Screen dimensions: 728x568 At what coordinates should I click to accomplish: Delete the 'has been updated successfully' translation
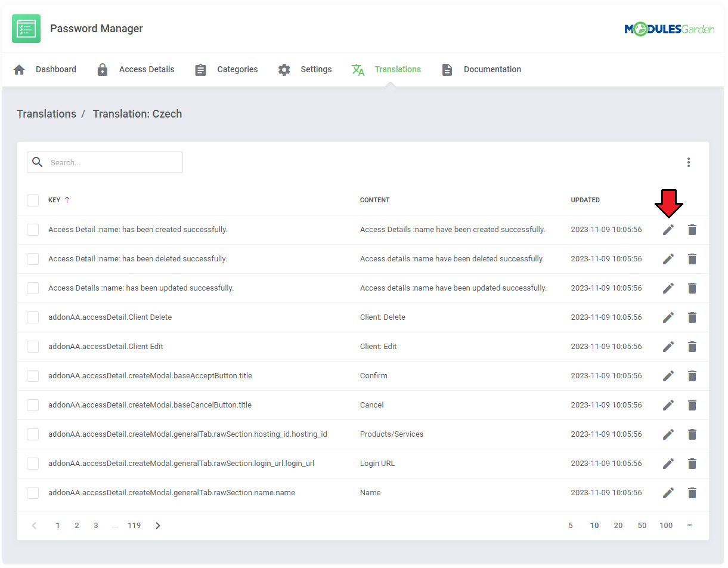pos(692,288)
